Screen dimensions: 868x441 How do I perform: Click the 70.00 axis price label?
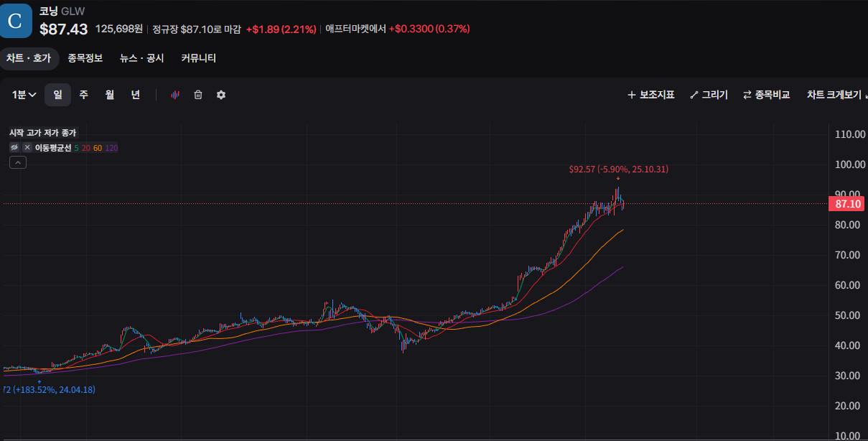[x=849, y=255]
